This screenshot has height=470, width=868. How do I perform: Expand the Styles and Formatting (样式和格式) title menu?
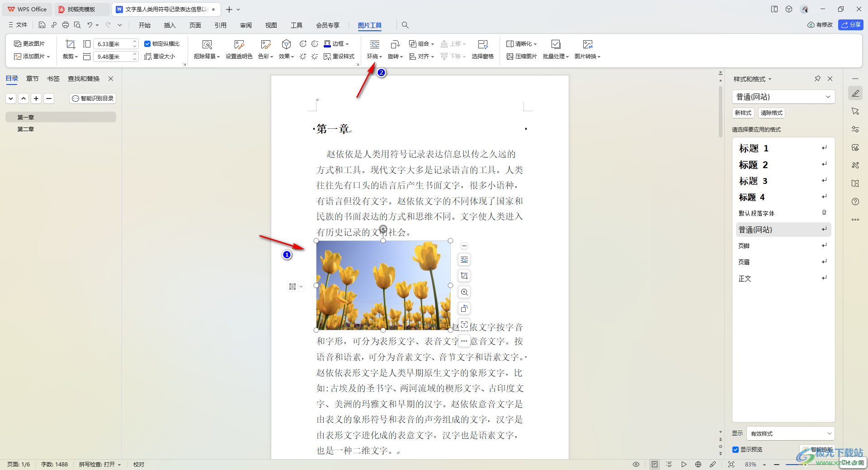click(752, 79)
